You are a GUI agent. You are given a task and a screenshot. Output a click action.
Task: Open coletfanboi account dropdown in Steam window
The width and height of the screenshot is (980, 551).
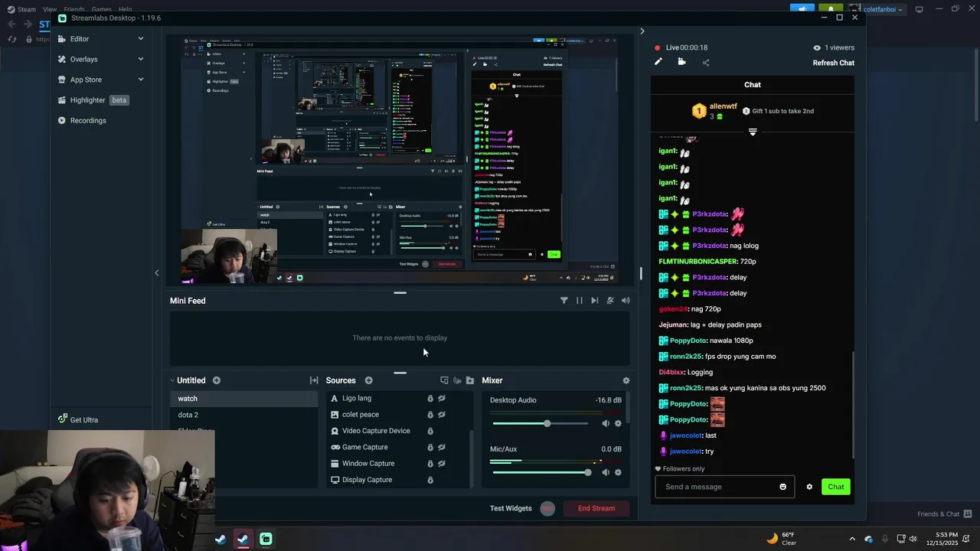[x=883, y=9]
